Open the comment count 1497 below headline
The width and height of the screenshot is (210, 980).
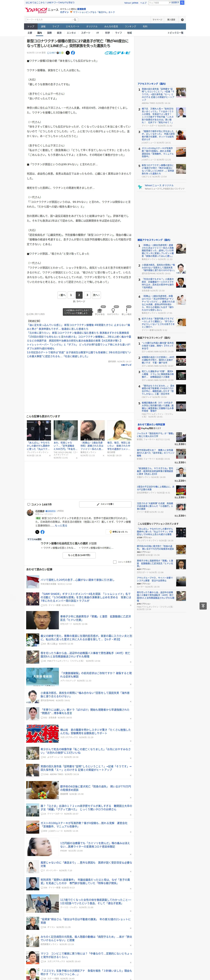(52, 53)
